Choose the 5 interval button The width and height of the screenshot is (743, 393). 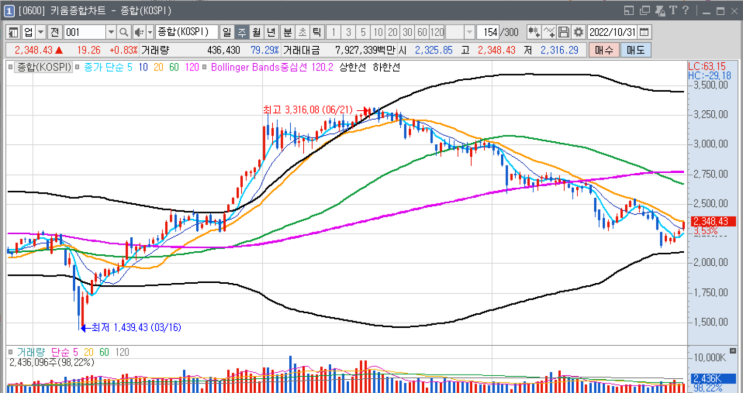[x=363, y=32]
